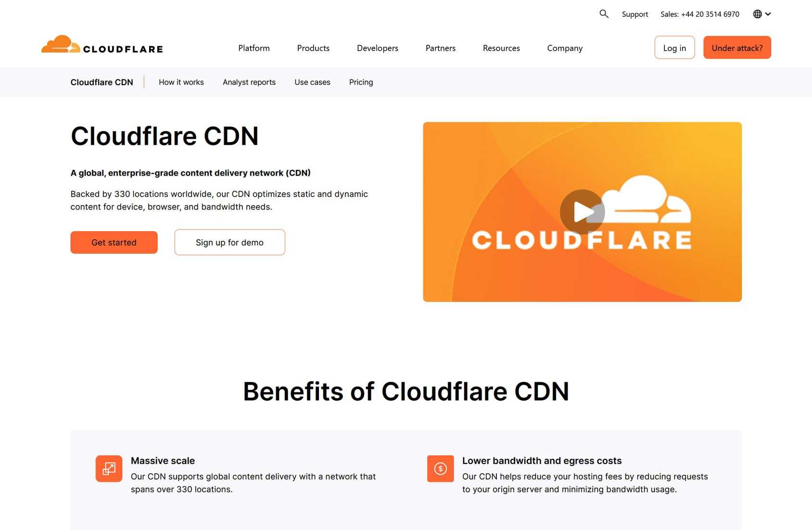Play the Cloudflare video
Screen dimensions: 812x530
582,212
